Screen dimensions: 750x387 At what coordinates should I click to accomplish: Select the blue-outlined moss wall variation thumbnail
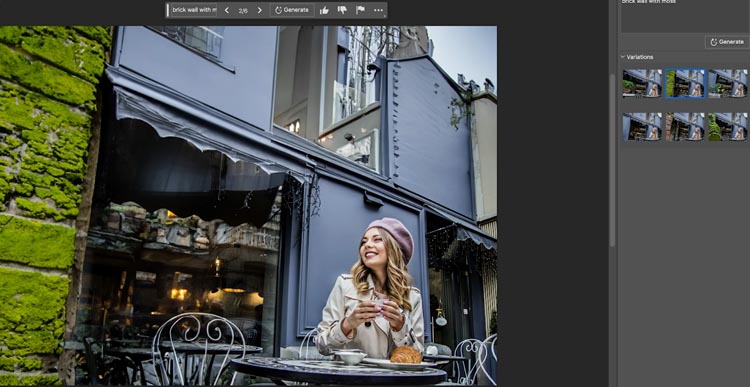[x=685, y=83]
